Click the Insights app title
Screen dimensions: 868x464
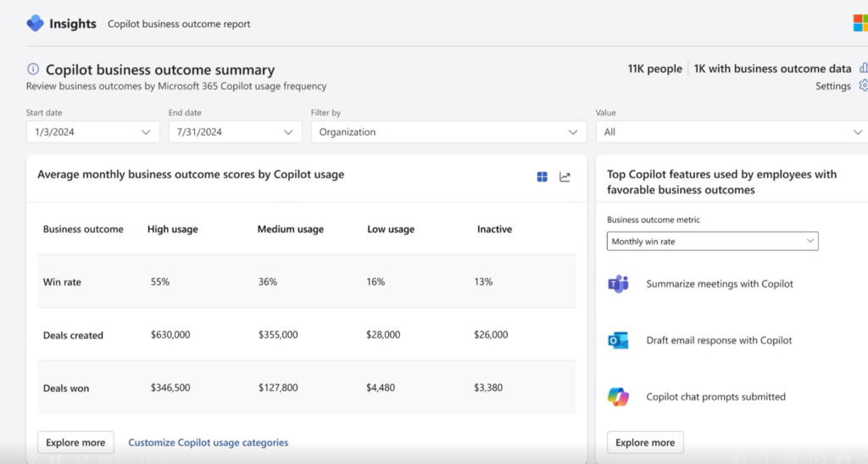73,23
